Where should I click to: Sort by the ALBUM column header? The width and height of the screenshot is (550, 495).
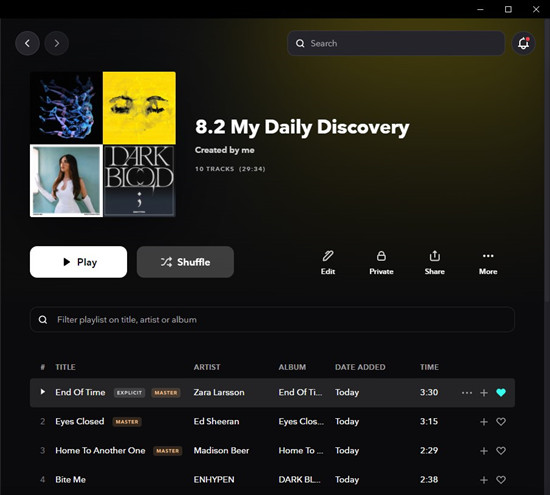(x=292, y=367)
